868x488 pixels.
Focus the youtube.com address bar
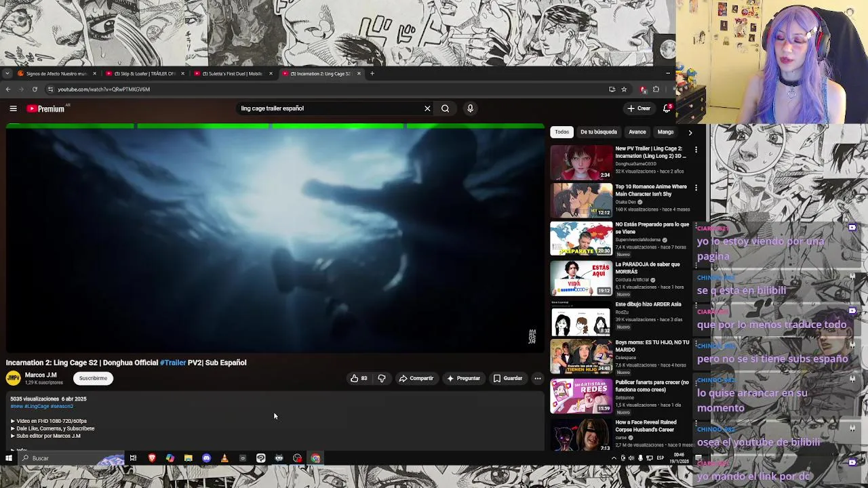point(325,89)
